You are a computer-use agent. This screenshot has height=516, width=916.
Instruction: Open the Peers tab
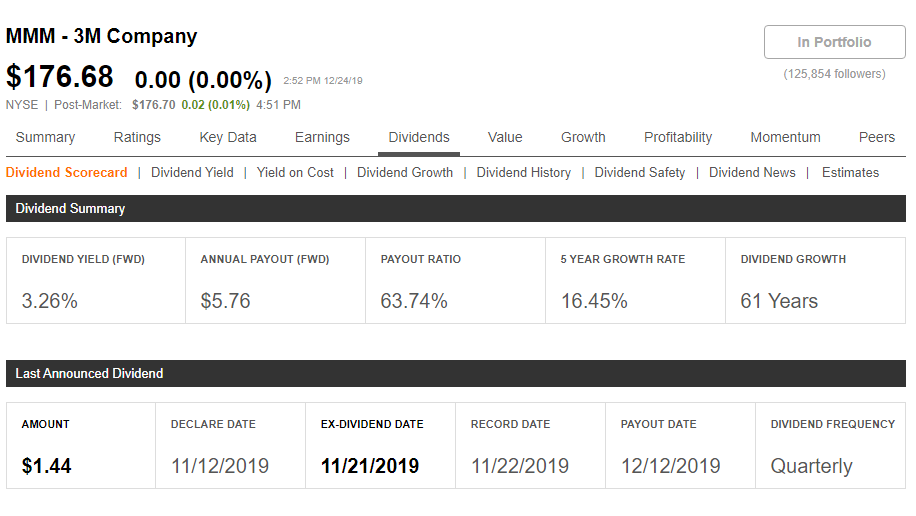(x=876, y=137)
